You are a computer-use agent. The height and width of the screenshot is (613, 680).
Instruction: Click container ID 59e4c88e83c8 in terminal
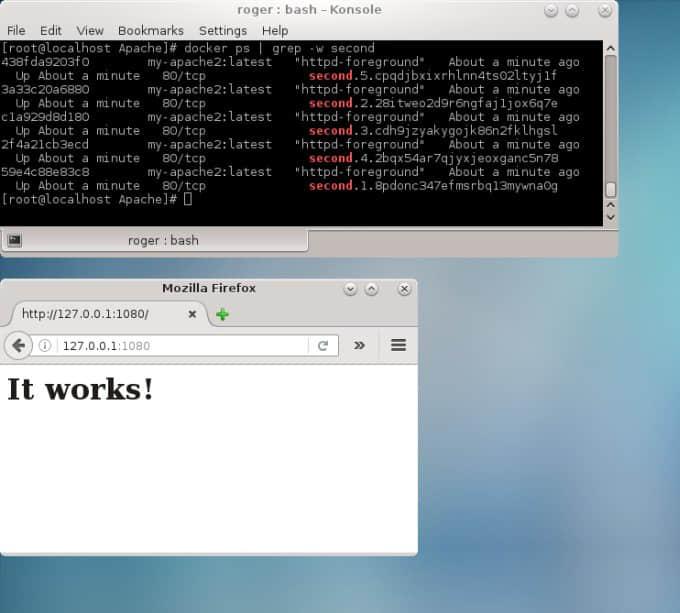tap(45, 172)
